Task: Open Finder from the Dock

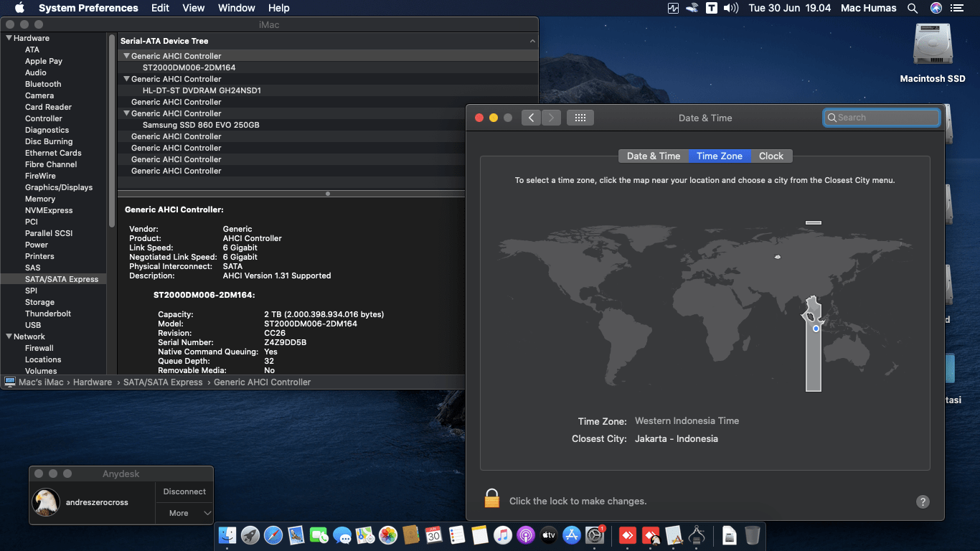Action: [x=227, y=534]
